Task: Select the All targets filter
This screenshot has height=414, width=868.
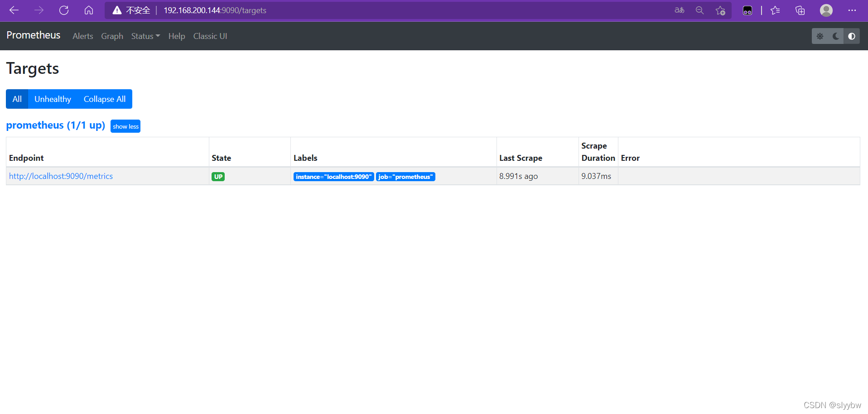Action: 17,99
